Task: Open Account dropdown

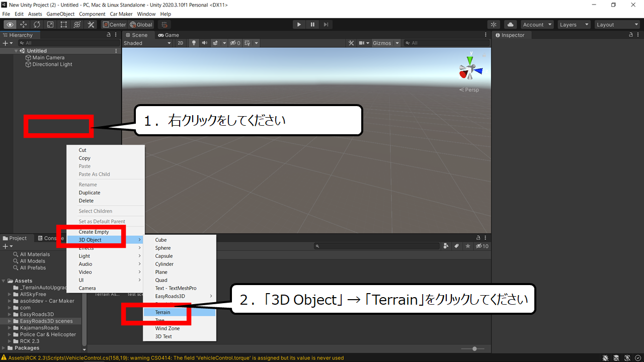Action: [x=537, y=25]
